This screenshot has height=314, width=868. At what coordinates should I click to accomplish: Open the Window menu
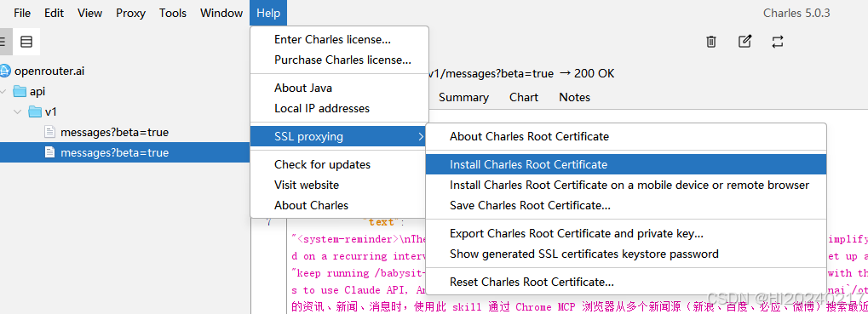coord(221,13)
